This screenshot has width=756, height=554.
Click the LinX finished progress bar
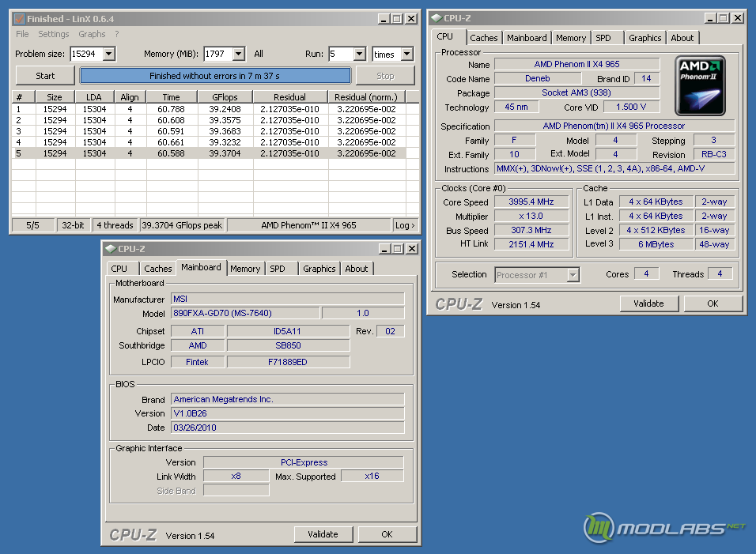tap(215, 76)
